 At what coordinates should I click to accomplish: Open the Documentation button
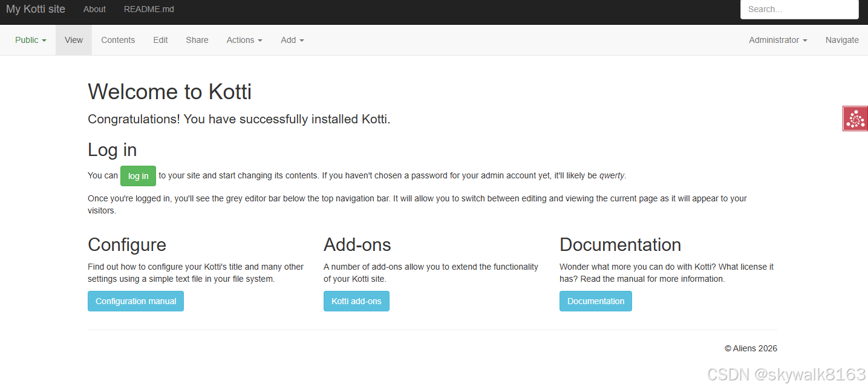click(596, 301)
